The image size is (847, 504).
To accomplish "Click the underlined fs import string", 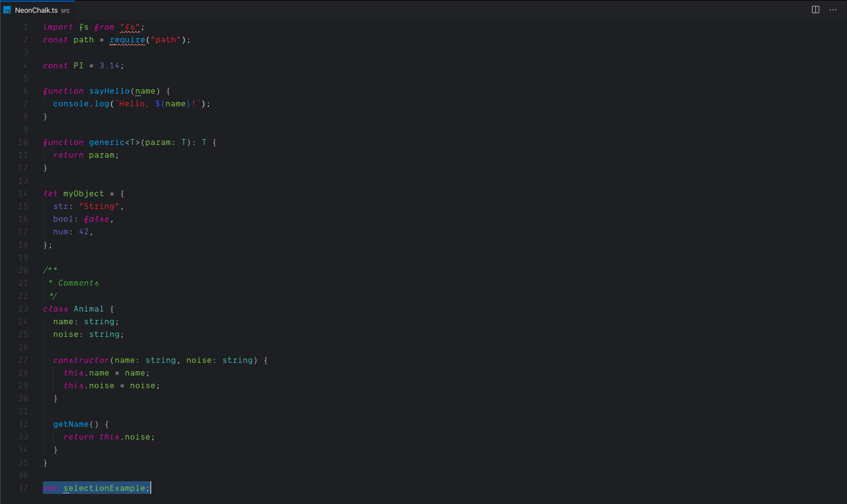I will (x=131, y=26).
